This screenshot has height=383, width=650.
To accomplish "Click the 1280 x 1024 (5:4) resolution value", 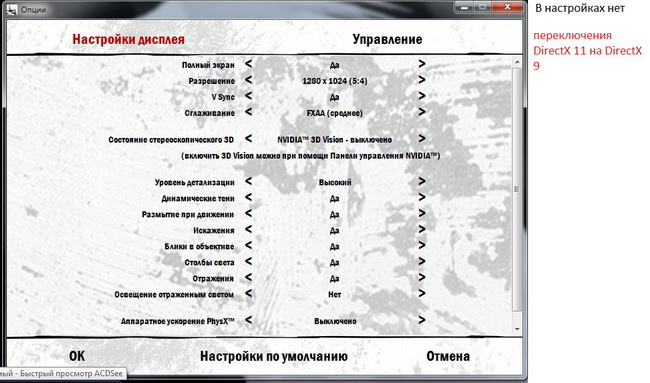I will pos(335,81).
